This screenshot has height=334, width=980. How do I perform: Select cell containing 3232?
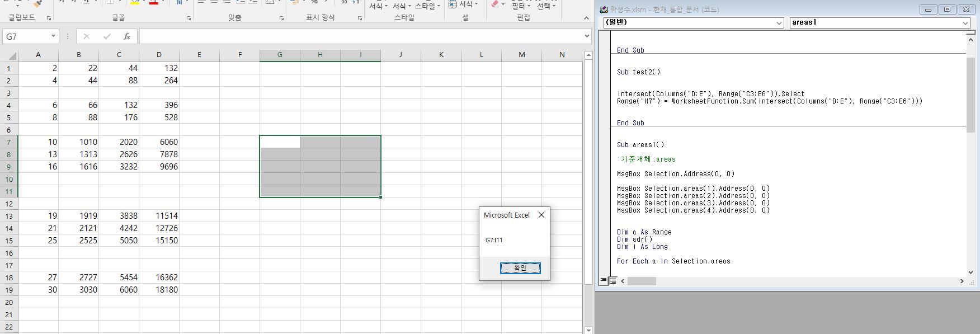(119, 167)
